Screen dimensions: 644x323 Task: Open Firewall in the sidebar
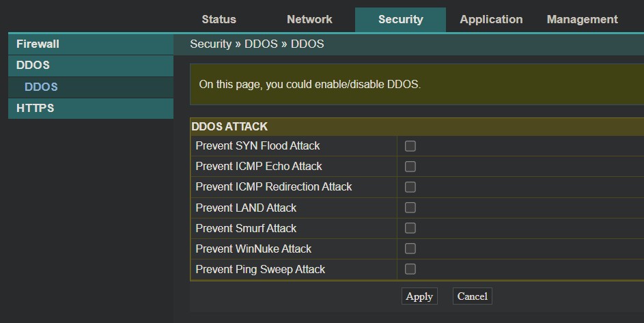coord(38,44)
